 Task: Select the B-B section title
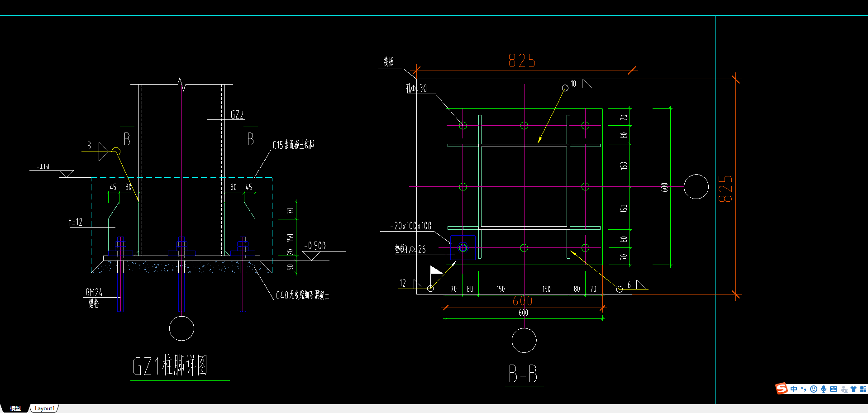pyautogui.click(x=523, y=374)
